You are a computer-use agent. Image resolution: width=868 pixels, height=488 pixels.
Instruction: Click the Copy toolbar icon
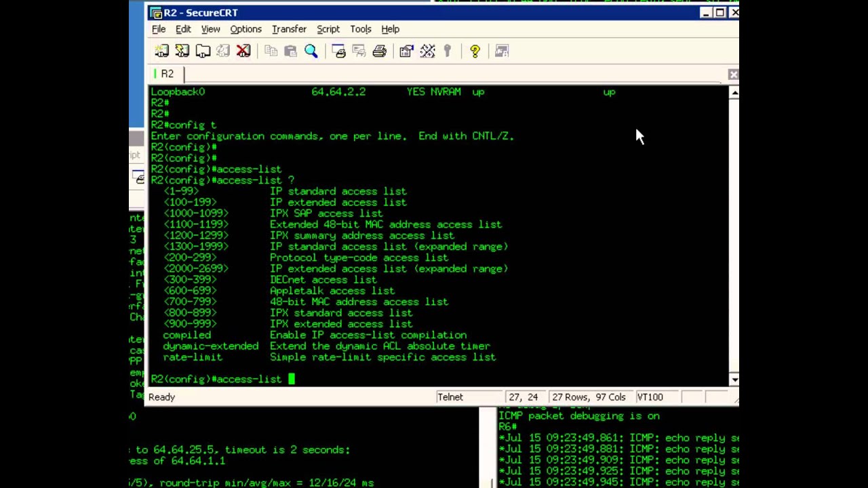(271, 51)
